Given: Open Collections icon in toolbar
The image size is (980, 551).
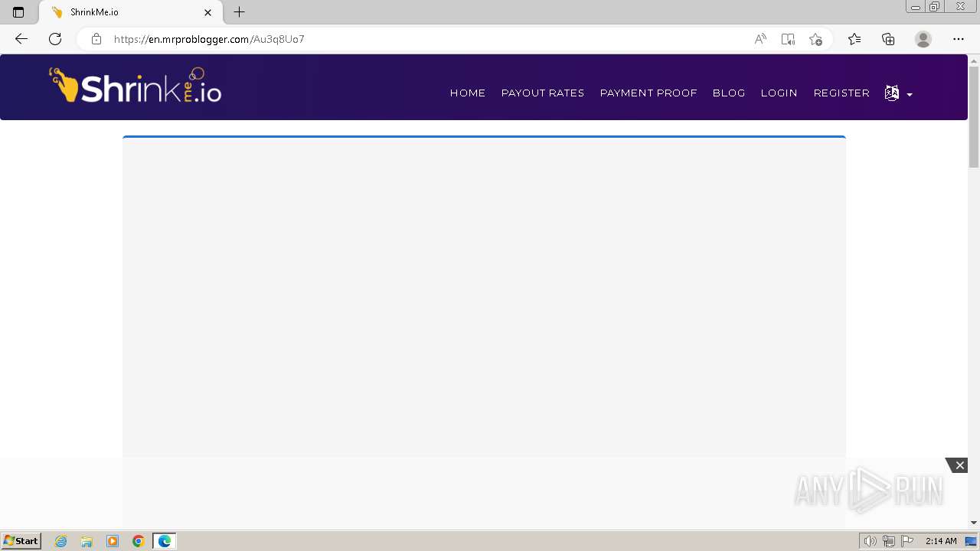Looking at the screenshot, I should click(x=888, y=39).
